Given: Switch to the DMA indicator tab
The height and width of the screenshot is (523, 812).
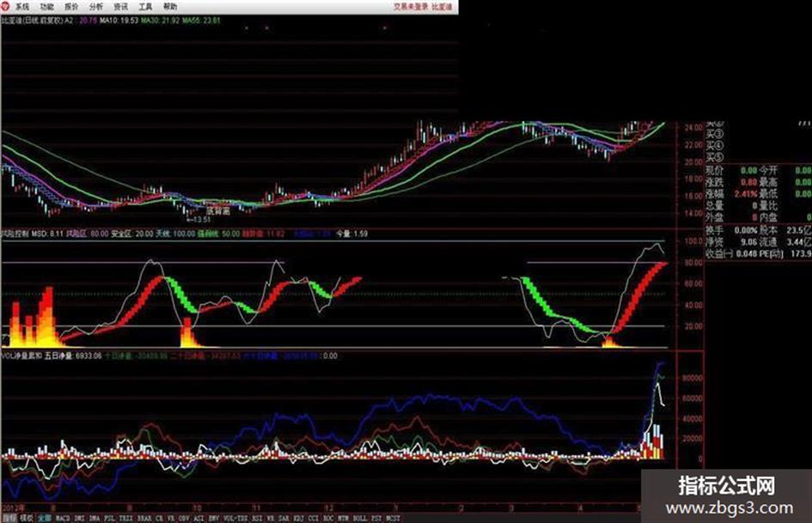Looking at the screenshot, I should tap(95, 518).
